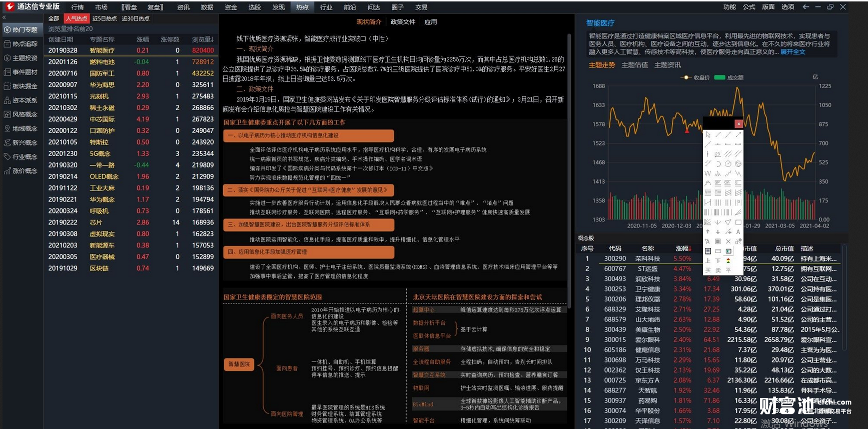Collapse the left sidebar with double chevron
Viewport: 868px width, 429px height.
tap(5, 17)
